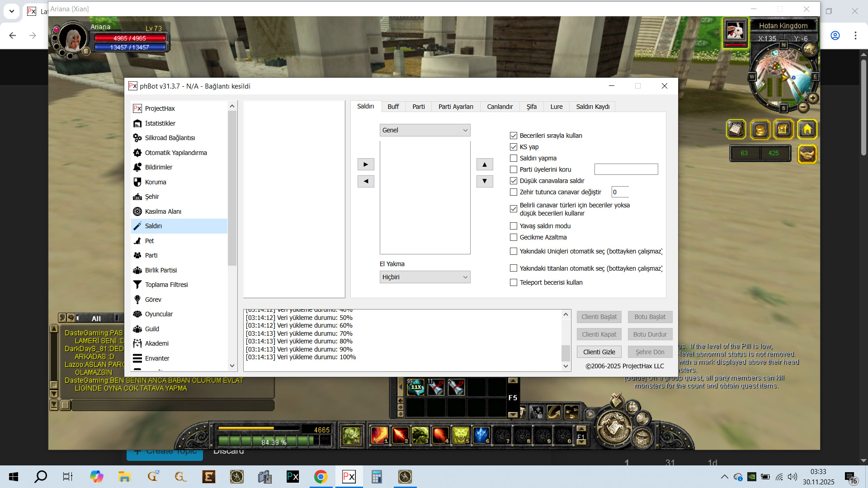Click minimap zoom-in plus button
The width and height of the screenshot is (868, 488).
pos(812,98)
